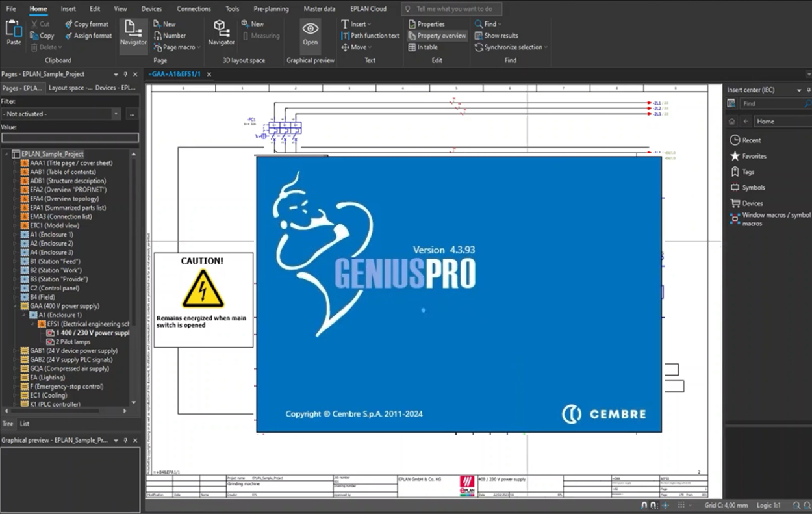
Task: Toggle Synchronize selection option
Action: click(511, 47)
